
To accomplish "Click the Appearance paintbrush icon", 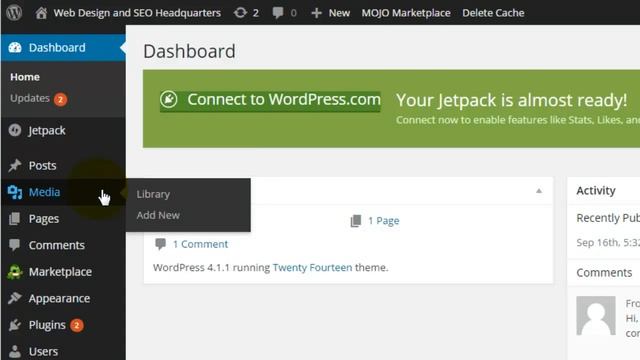I will (15, 298).
